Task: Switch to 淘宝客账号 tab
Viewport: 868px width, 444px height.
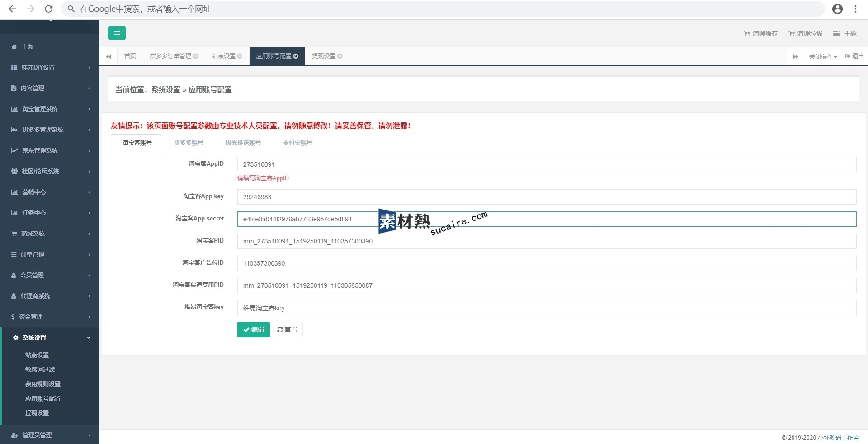Action: tap(137, 143)
